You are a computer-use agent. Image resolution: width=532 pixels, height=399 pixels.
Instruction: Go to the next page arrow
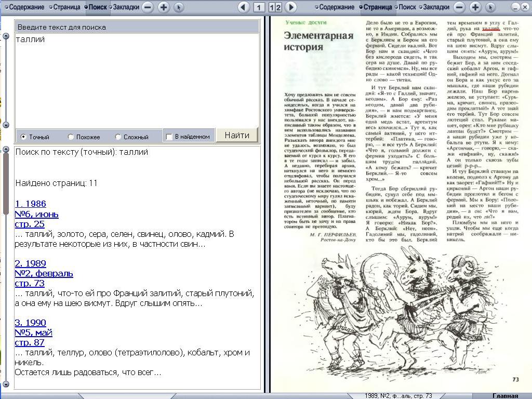291,7
